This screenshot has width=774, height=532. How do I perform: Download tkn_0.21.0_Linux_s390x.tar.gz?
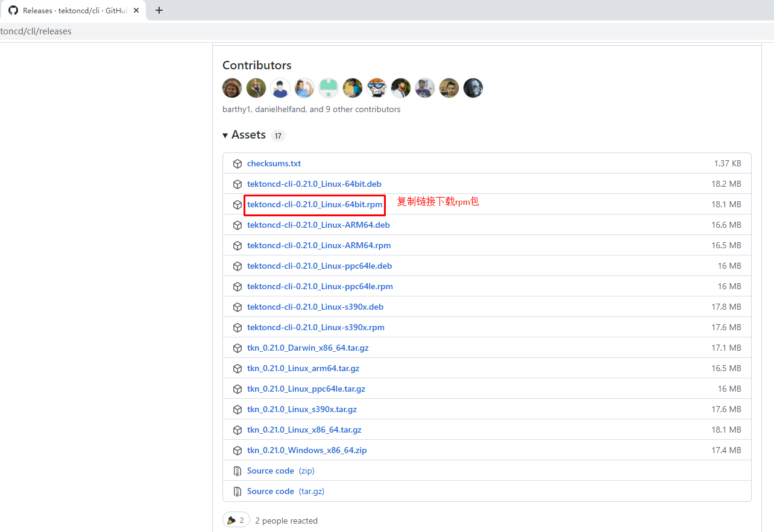pyautogui.click(x=302, y=409)
